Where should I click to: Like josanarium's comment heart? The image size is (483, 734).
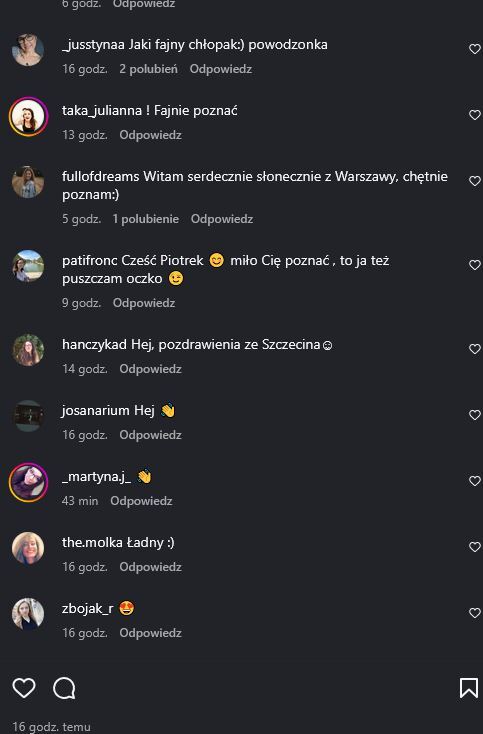[x=475, y=415]
